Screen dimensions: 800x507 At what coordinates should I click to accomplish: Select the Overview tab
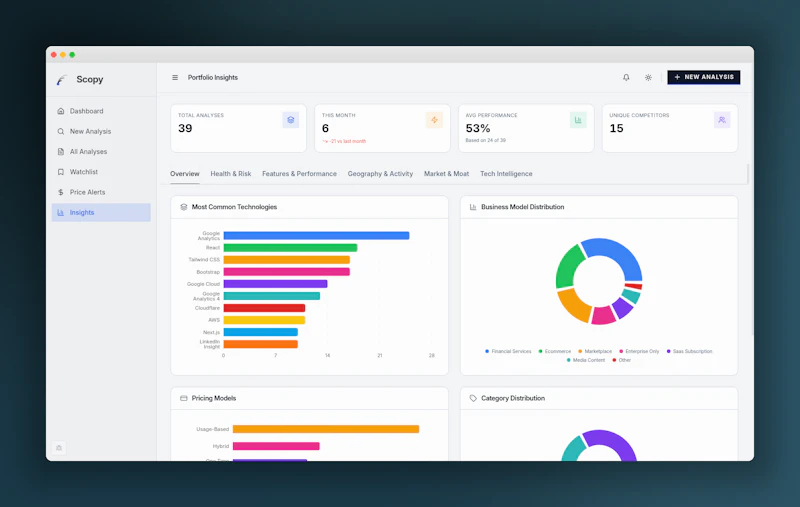[185, 174]
